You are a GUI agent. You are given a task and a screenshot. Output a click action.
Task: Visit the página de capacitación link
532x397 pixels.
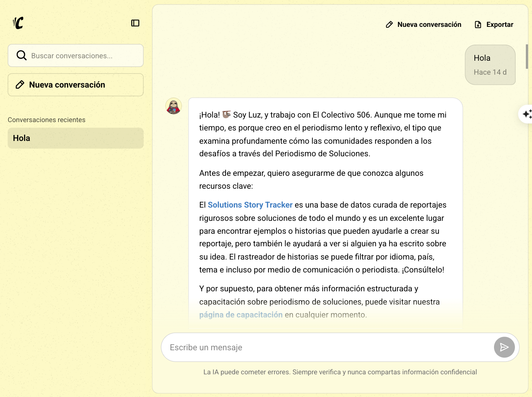point(241,314)
